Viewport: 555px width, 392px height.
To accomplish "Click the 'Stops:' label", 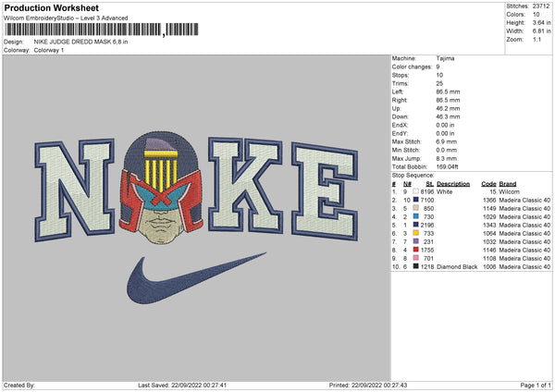I will tap(401, 75).
